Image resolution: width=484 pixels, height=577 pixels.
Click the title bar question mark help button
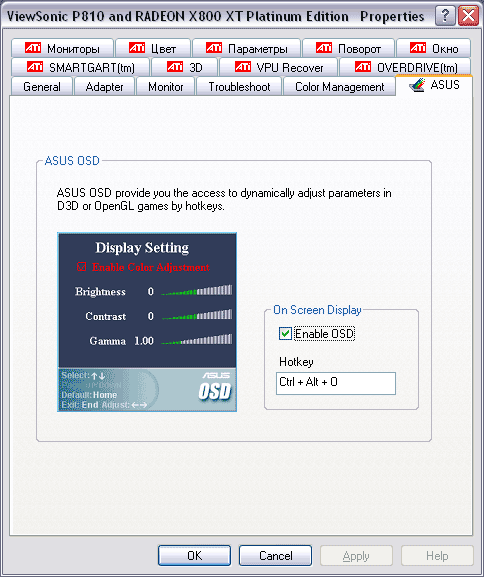pos(445,16)
